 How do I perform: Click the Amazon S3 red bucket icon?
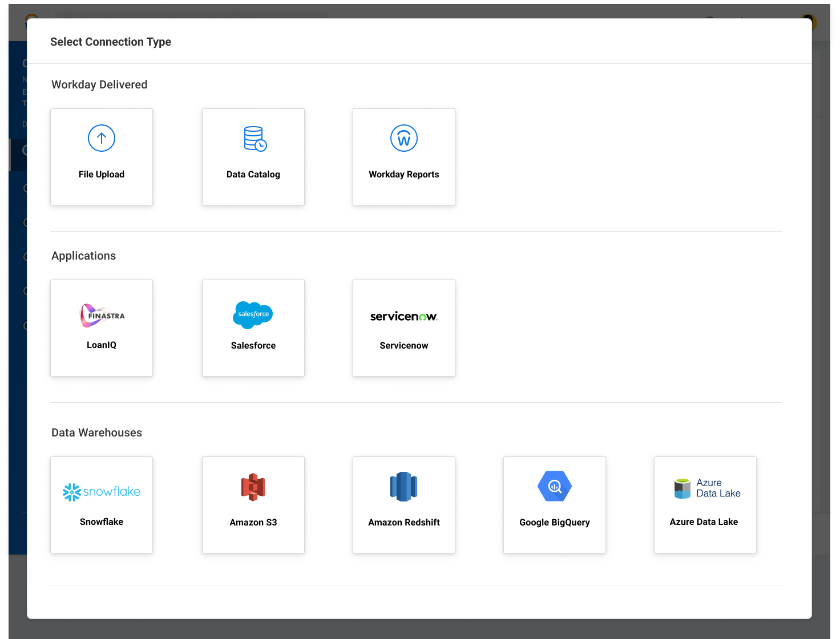point(253,487)
